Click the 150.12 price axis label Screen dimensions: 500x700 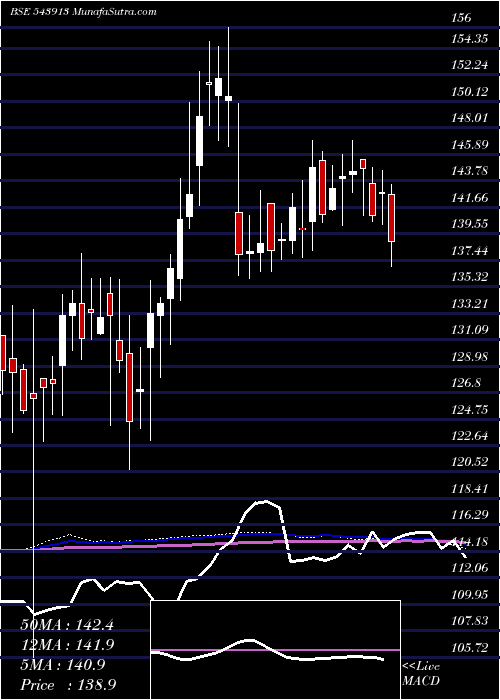(x=470, y=92)
